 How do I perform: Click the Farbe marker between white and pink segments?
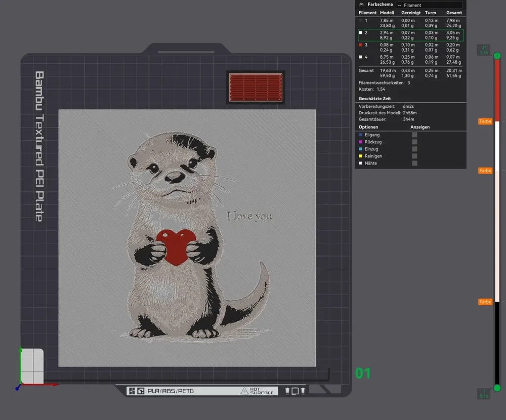[485, 171]
